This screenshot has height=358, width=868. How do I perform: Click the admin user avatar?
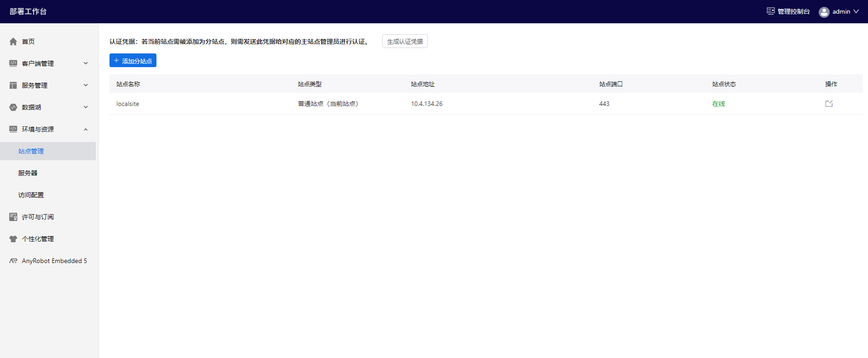pyautogui.click(x=824, y=12)
